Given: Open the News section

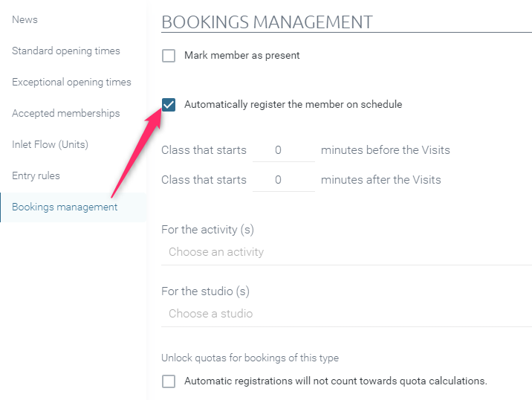Looking at the screenshot, I should click(25, 19).
